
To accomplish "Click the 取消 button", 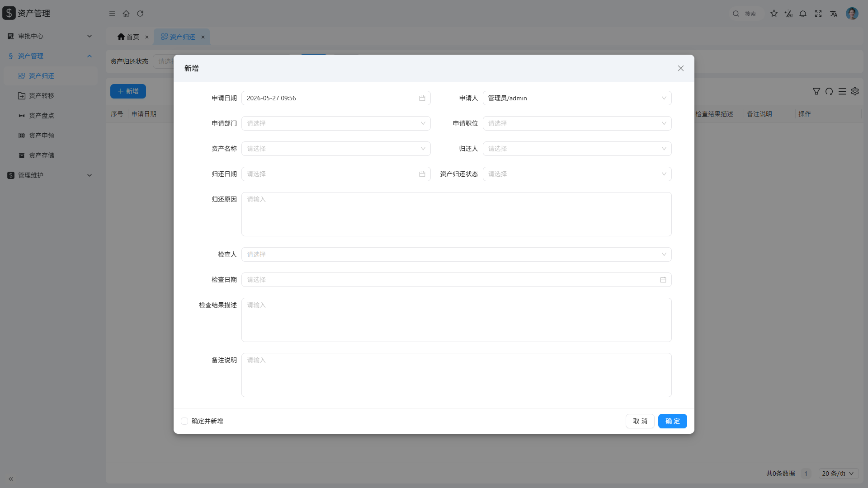I will (640, 421).
